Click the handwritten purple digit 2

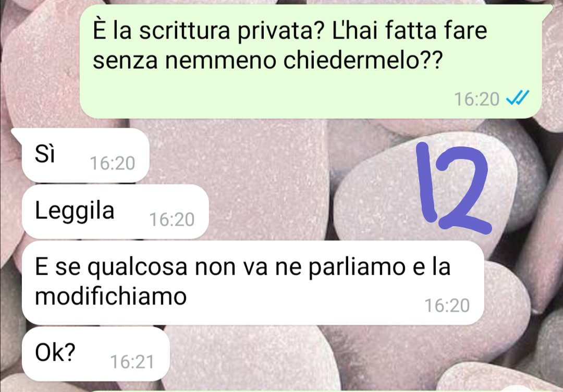(x=463, y=188)
